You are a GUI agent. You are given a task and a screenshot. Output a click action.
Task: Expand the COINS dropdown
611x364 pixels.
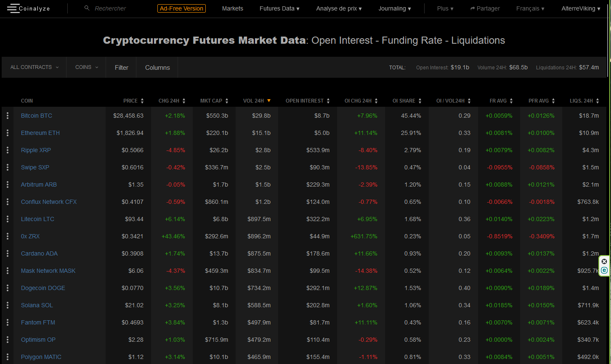click(x=87, y=67)
